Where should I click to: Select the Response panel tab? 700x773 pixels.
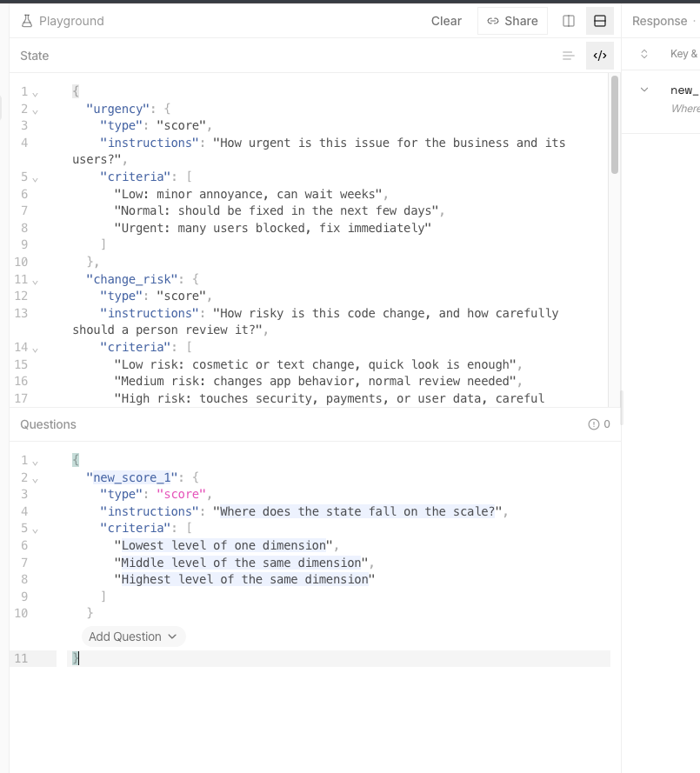pyautogui.click(x=660, y=21)
